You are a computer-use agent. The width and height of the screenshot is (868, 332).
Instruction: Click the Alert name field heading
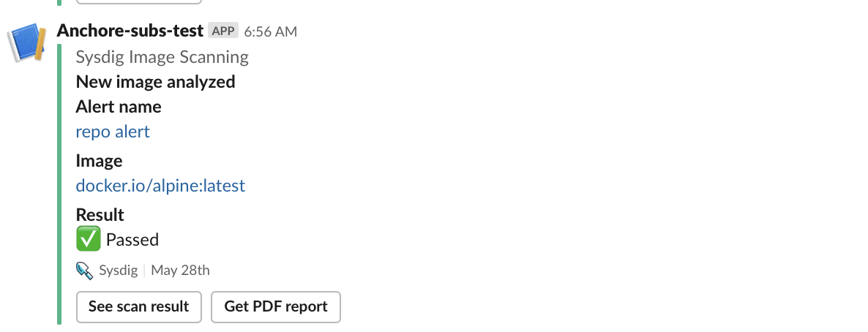point(119,106)
